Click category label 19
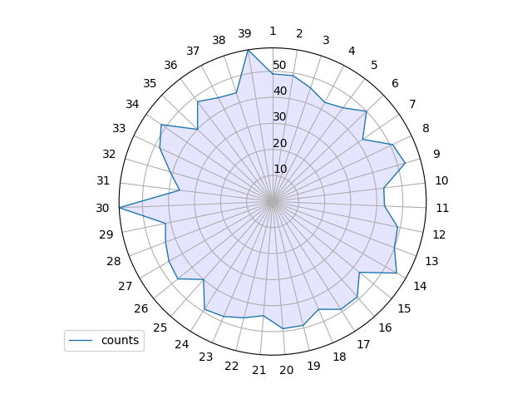 pos(313,366)
